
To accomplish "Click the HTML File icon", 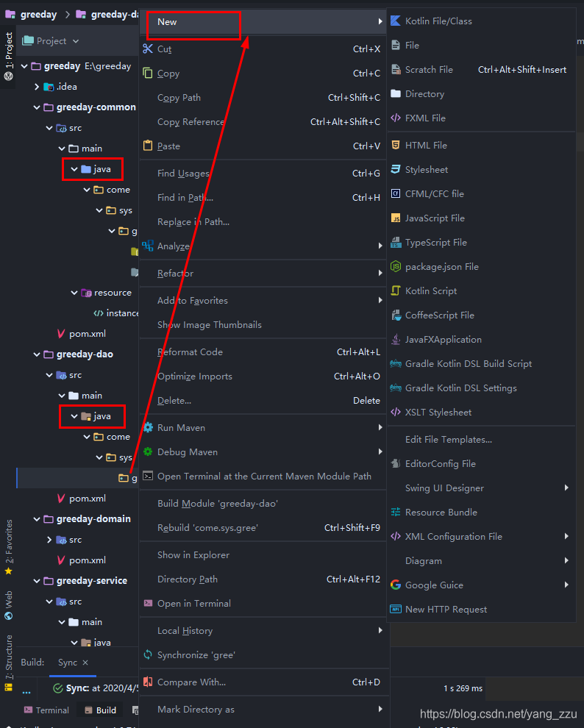I will tap(396, 146).
